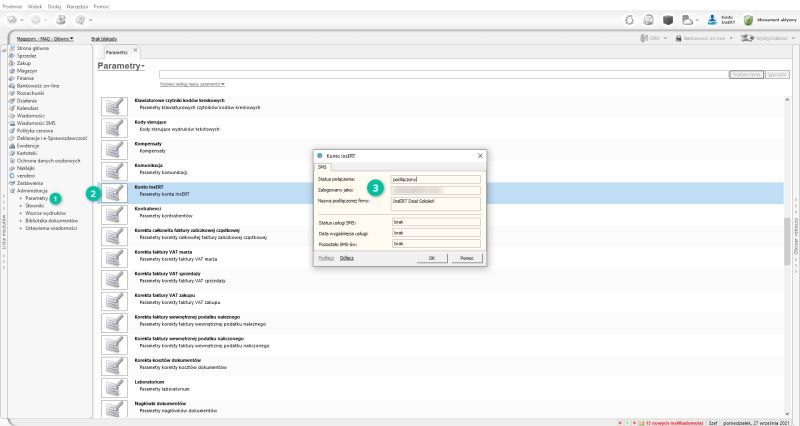Click the Deklaracje i e-Sprawozdawczość icon
The width and height of the screenshot is (800, 426).
12,138
